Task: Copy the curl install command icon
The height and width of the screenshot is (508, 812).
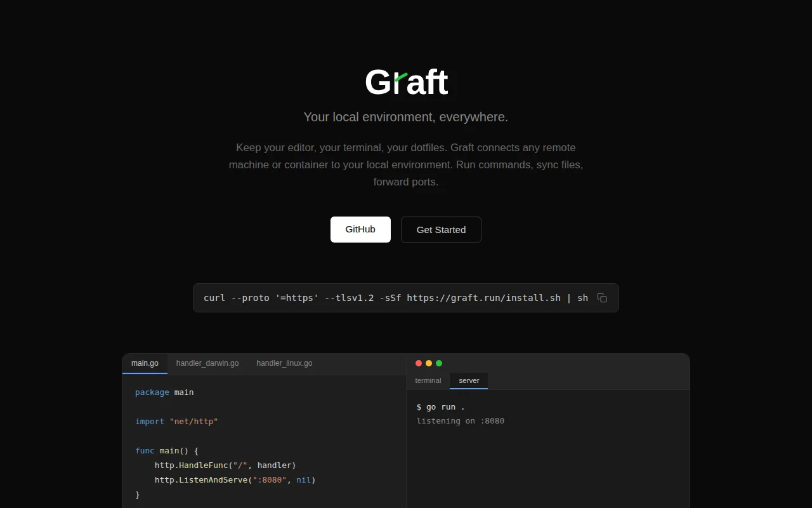Action: [602, 298]
